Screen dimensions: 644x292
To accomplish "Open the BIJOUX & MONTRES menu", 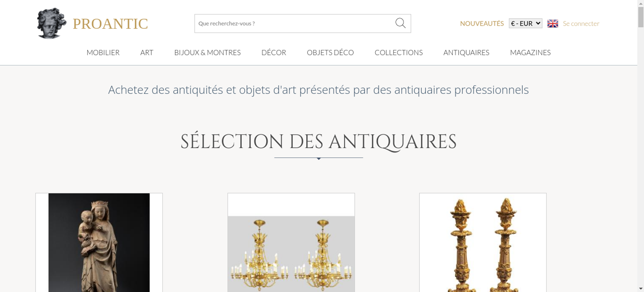I will 207,52.
